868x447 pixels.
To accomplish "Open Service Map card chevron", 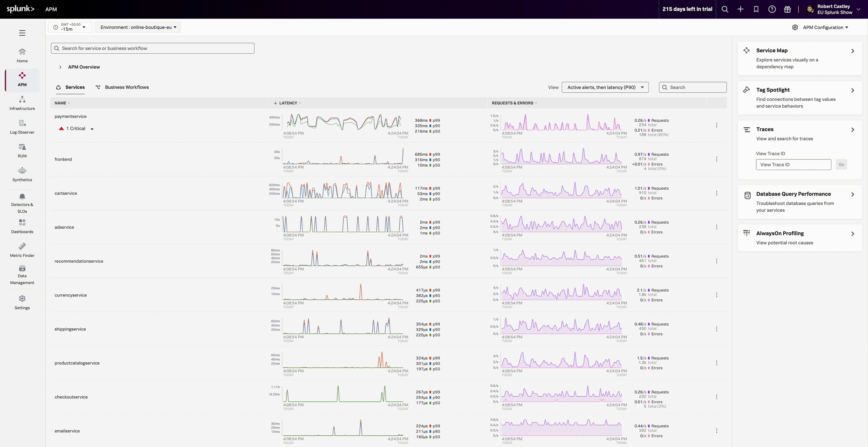I will coord(853,51).
